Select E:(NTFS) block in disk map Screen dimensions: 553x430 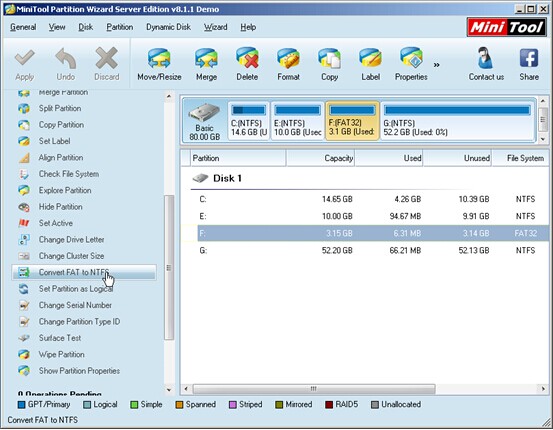tap(298, 121)
